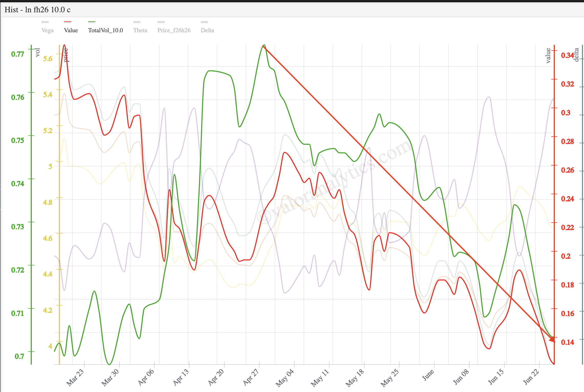Viewport: 584px width, 392px height.
Task: Click the gray Vega legend marker
Action: click(45, 22)
